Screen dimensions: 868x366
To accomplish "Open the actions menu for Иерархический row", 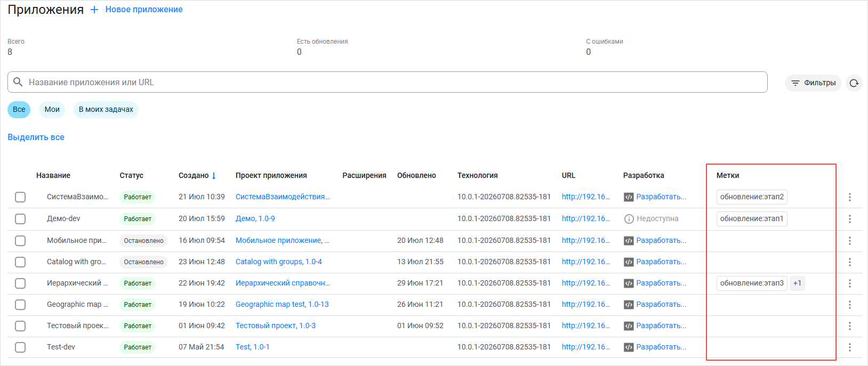I will click(x=850, y=283).
